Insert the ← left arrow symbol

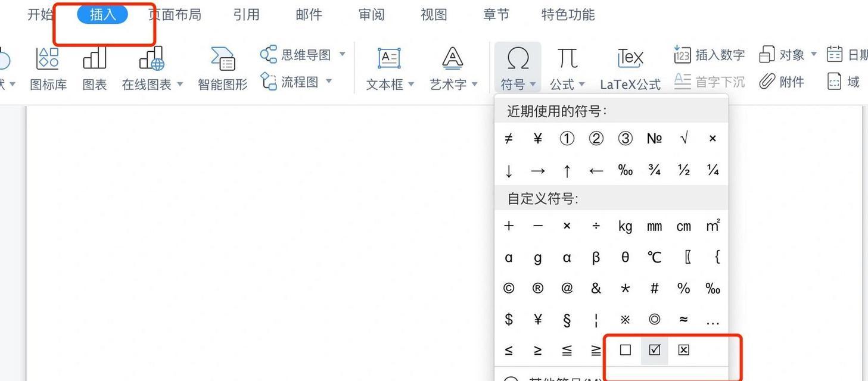tap(596, 171)
